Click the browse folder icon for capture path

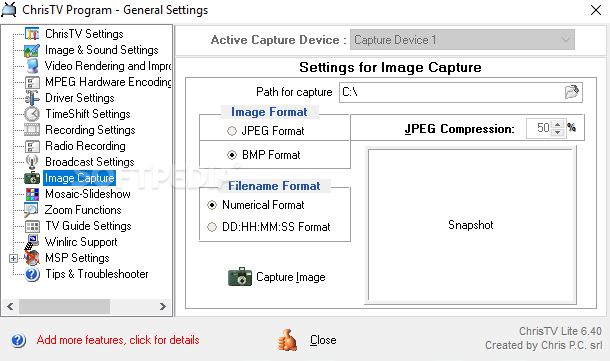coord(571,92)
